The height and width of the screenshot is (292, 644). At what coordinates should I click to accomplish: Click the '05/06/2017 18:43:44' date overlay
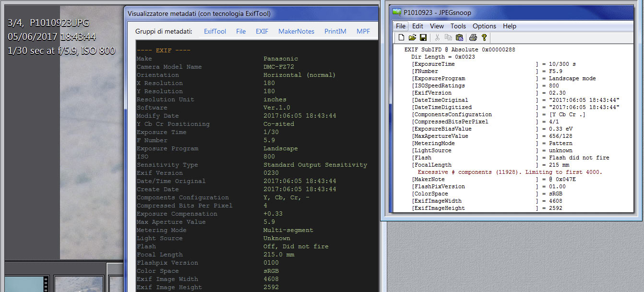click(52, 36)
